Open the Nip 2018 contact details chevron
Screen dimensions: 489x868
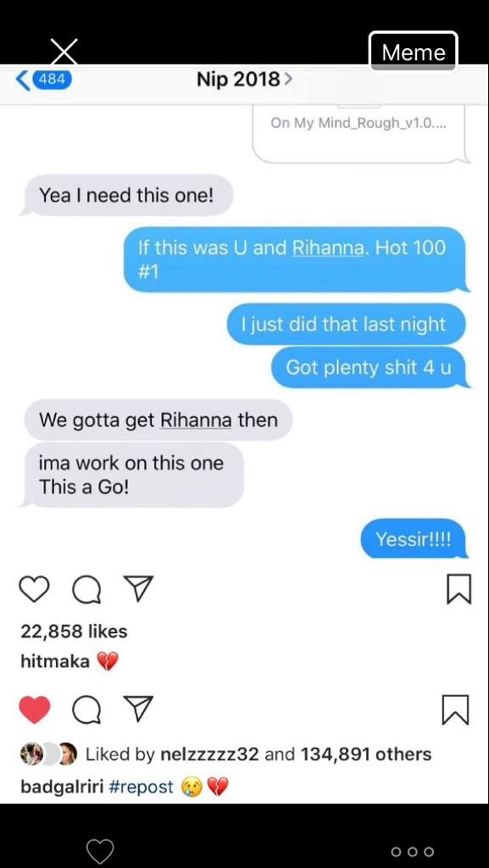click(287, 81)
